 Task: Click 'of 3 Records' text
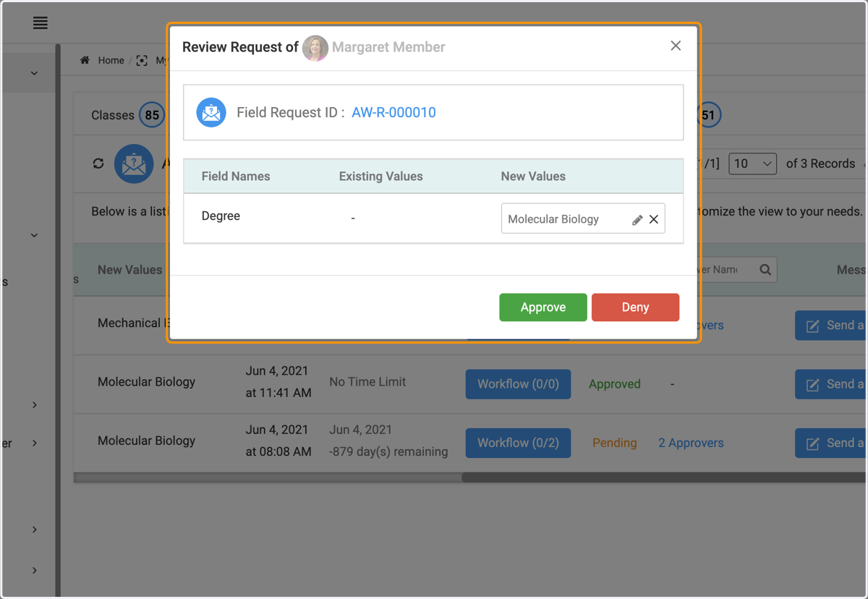click(821, 163)
